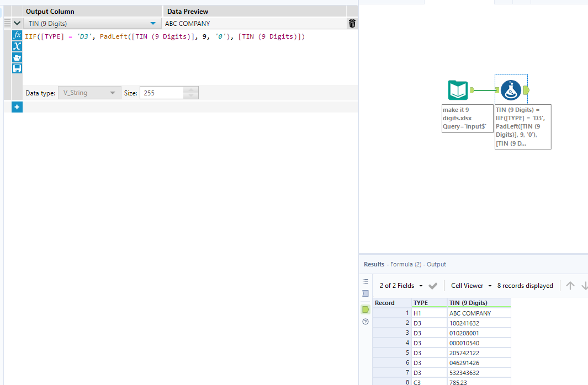Open the 2 of 2 Fields dropdown
The height and width of the screenshot is (385, 588).
421,286
